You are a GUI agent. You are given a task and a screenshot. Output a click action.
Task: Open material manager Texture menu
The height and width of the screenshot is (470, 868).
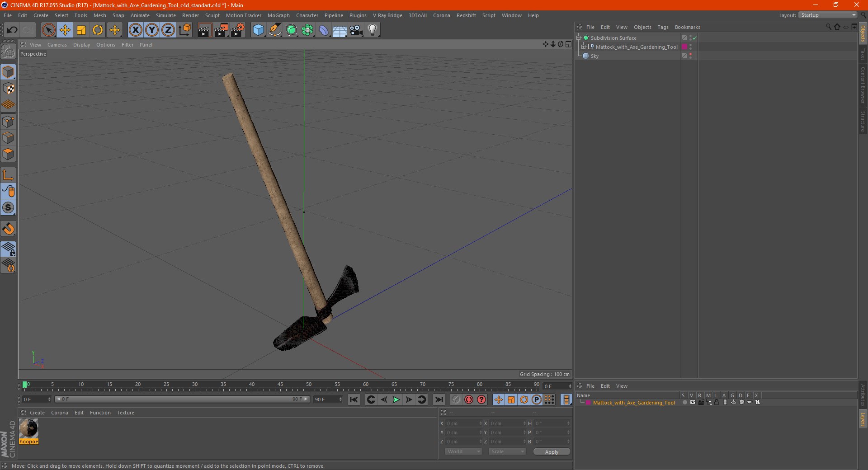[x=125, y=413]
